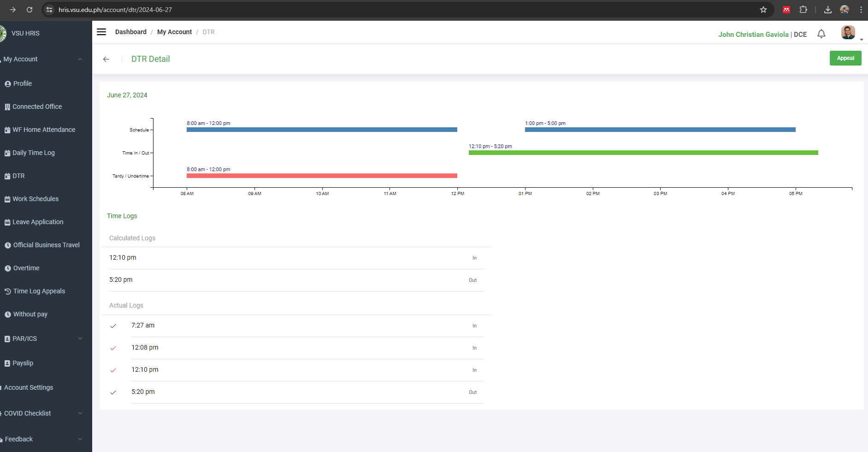Screen dimensions: 868x452
Task: Expand the PAR/ICS sidebar menu
Action: [80, 339]
